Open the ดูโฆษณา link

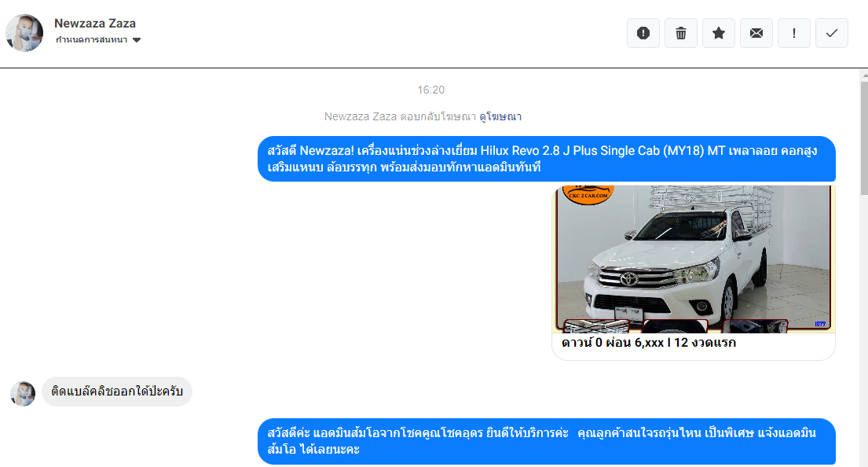500,116
